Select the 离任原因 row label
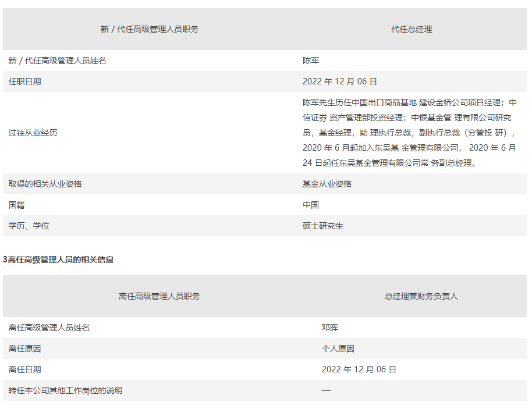 [x=25, y=348]
